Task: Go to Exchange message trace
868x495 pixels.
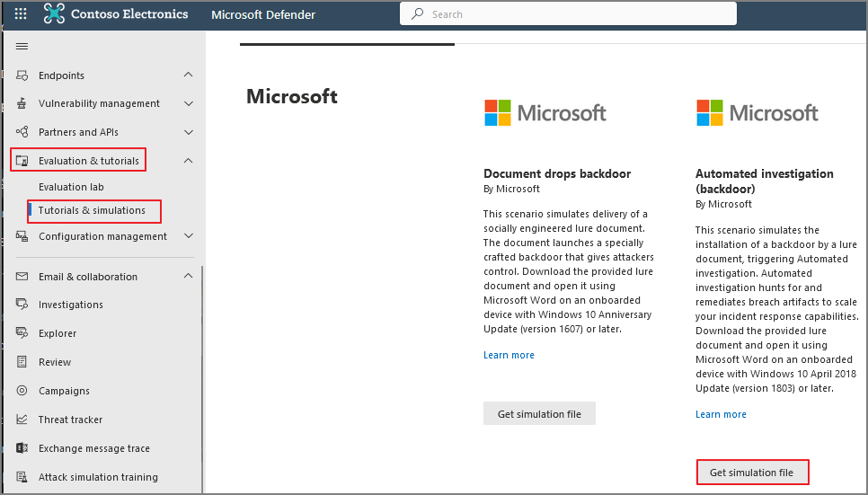Action: 94,448
